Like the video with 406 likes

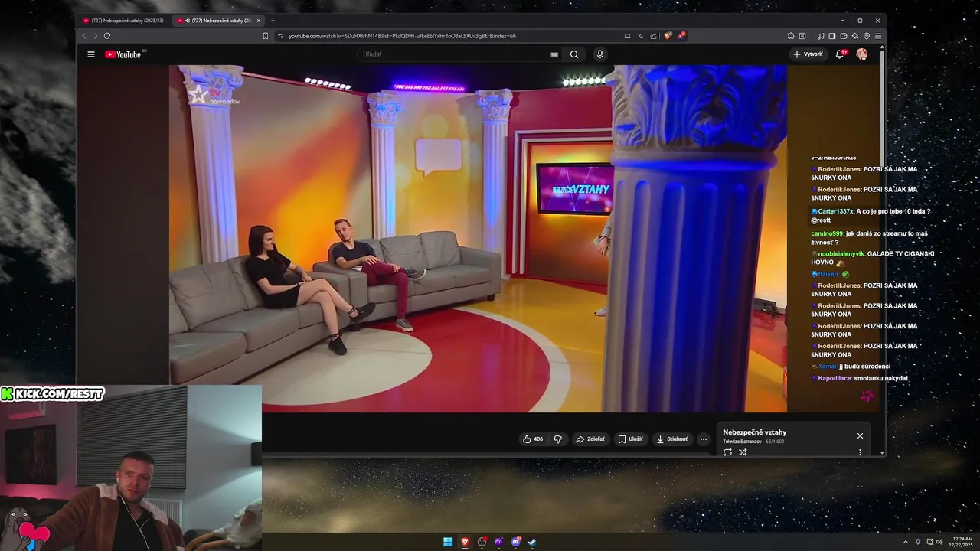(533, 439)
